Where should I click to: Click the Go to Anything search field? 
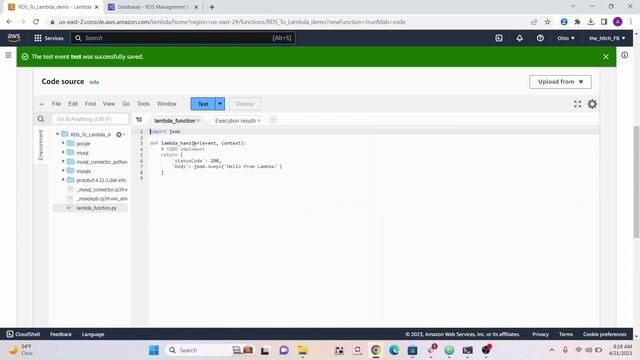[90, 119]
